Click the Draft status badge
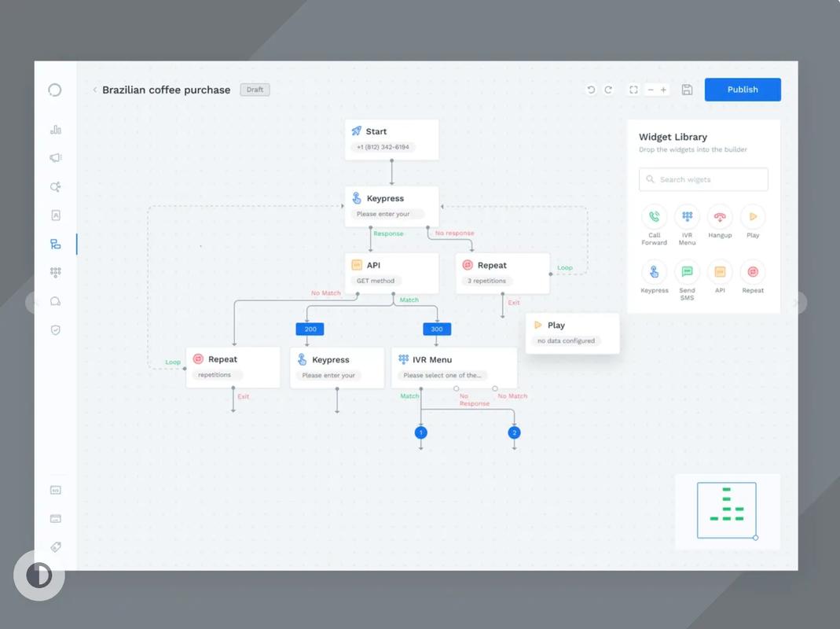 pyautogui.click(x=255, y=90)
